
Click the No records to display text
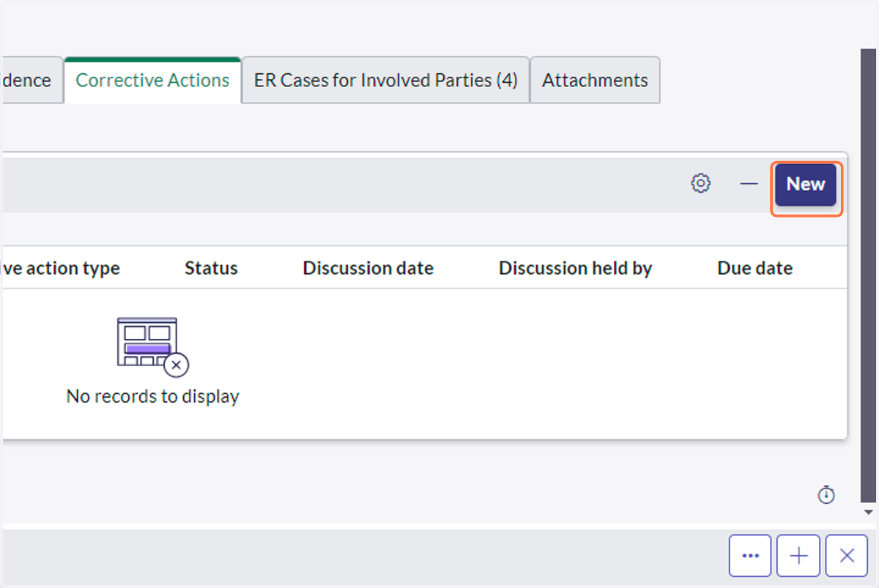[152, 396]
